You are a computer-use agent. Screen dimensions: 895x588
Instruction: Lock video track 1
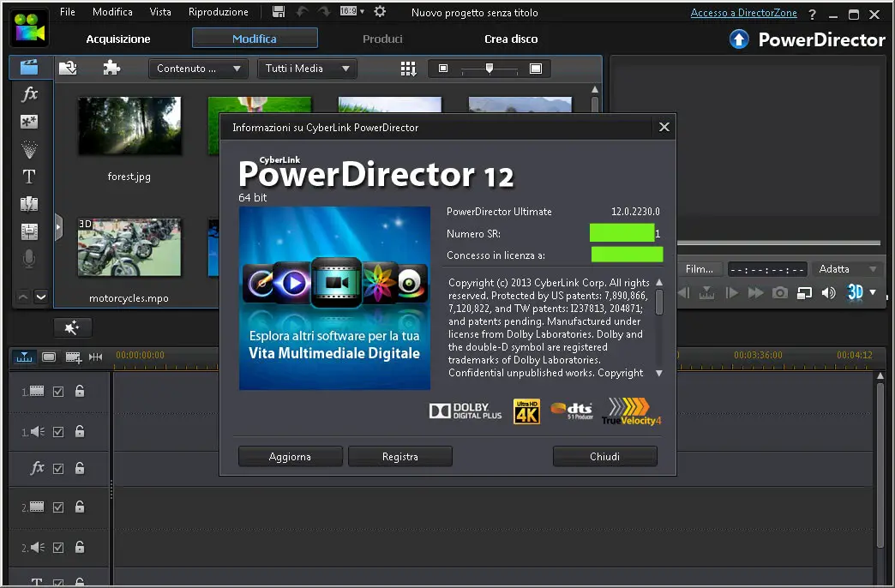(80, 391)
